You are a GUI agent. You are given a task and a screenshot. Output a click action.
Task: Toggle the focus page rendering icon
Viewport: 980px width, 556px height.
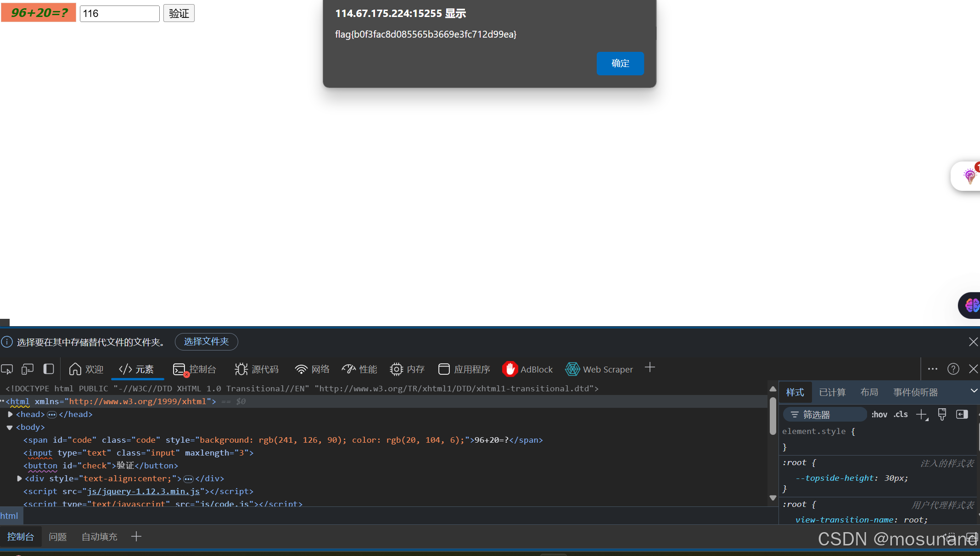click(x=48, y=369)
